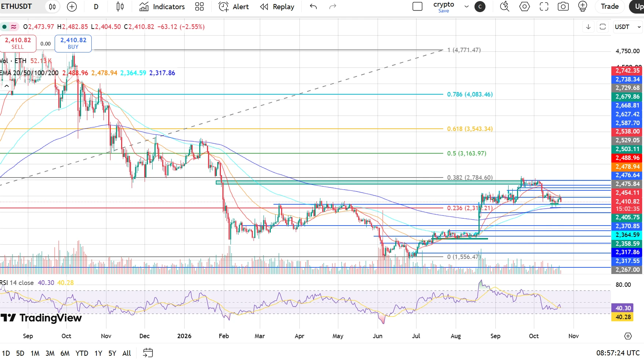Undo the last chart action

pos(313,7)
